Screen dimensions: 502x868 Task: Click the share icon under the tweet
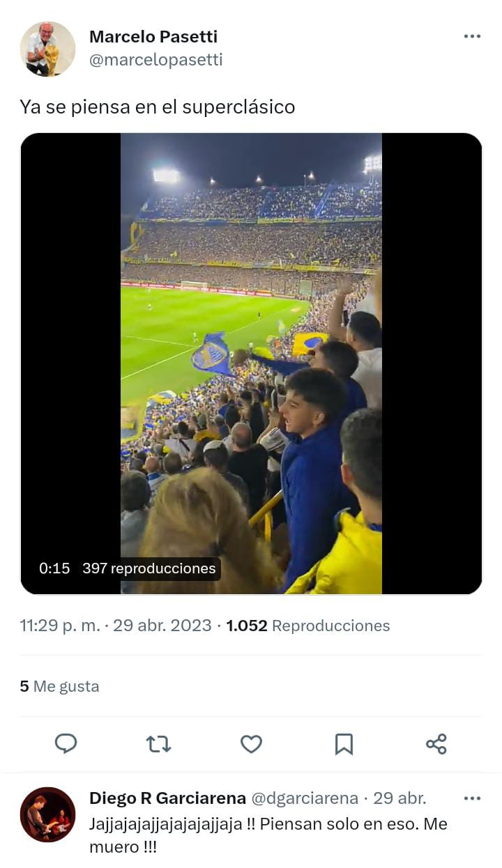coord(436,744)
